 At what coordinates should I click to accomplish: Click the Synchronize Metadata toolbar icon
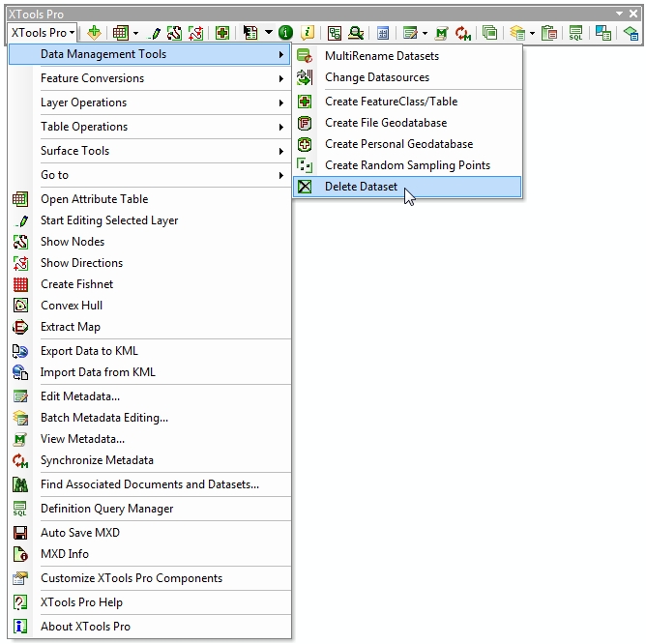point(463,33)
